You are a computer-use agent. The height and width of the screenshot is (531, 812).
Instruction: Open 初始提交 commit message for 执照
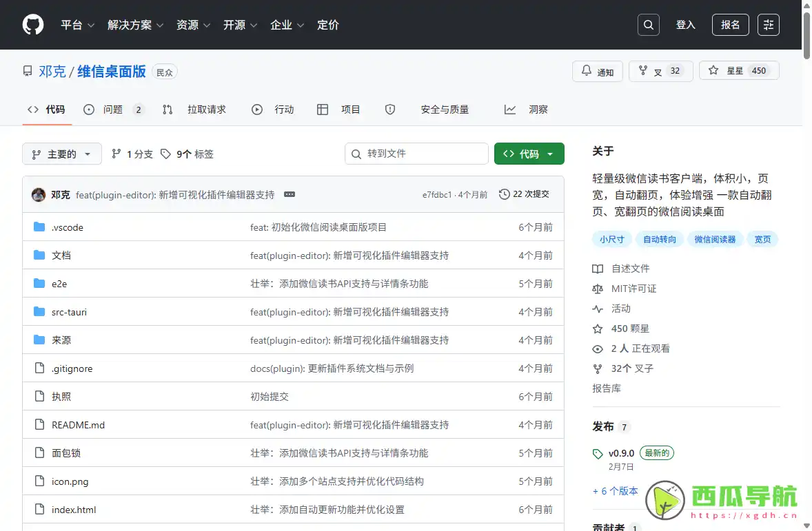point(270,397)
